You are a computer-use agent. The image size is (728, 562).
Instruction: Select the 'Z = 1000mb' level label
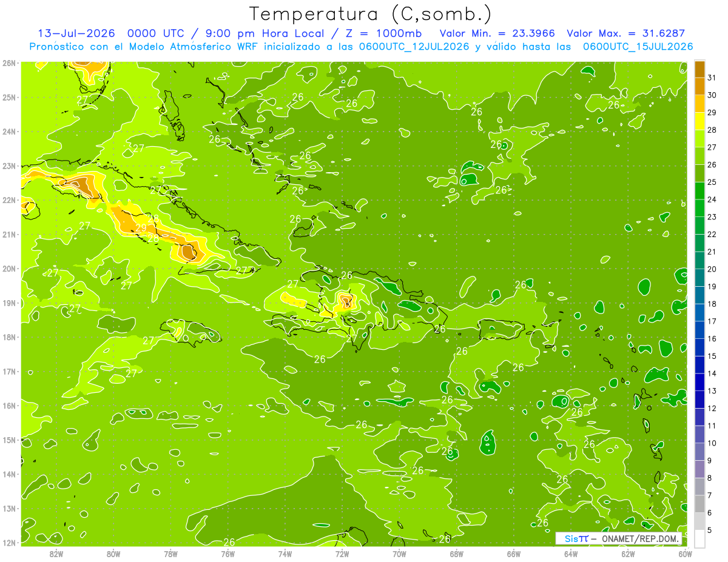[x=385, y=33]
